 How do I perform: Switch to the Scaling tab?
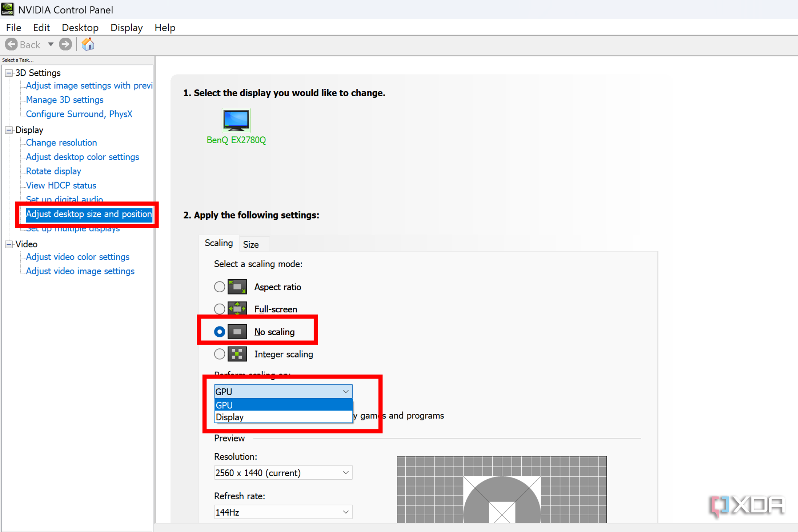point(219,243)
